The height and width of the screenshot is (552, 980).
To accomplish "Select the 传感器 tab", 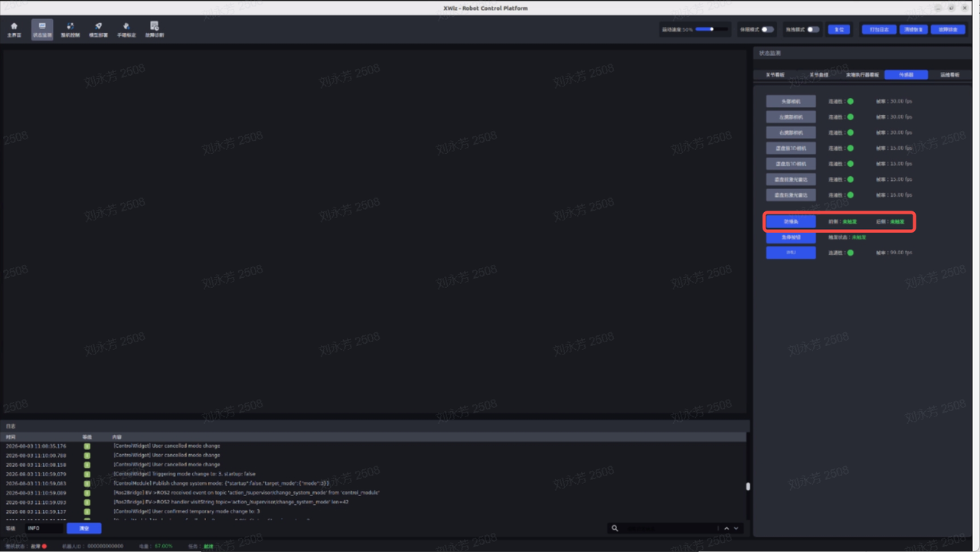I will point(906,75).
